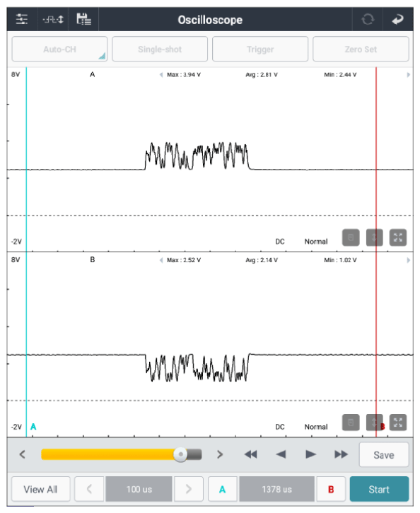The height and width of the screenshot is (513, 420).
Task: Open the Trigger menu
Action: click(260, 49)
